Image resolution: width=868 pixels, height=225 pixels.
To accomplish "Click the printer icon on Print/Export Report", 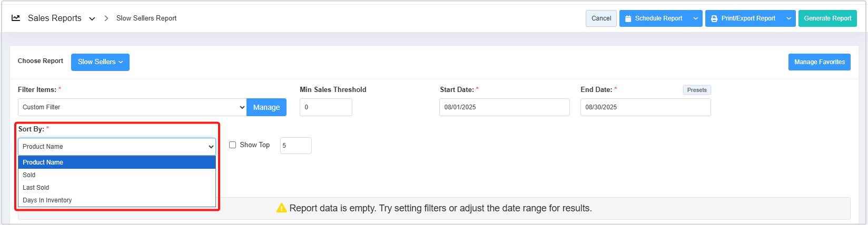I will 714,18.
